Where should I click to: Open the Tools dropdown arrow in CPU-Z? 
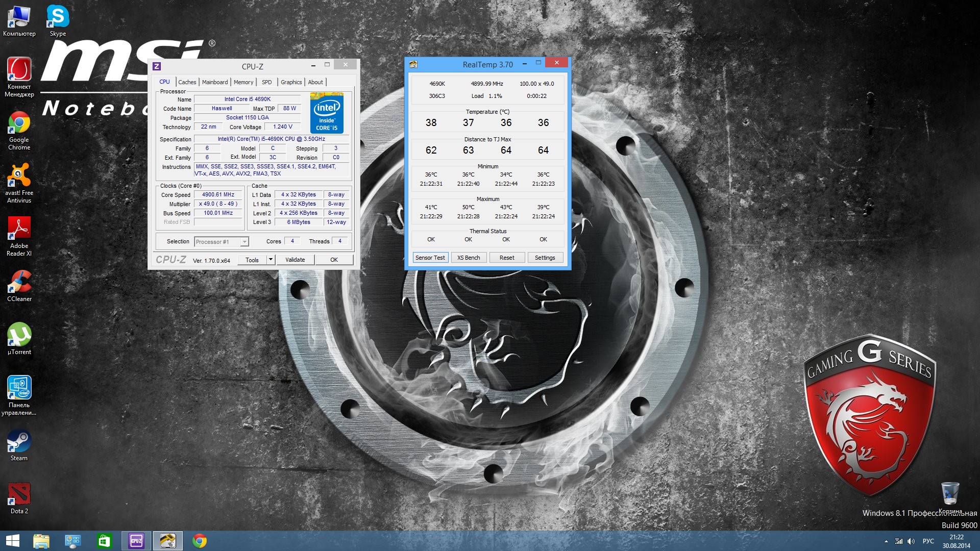[x=271, y=260]
